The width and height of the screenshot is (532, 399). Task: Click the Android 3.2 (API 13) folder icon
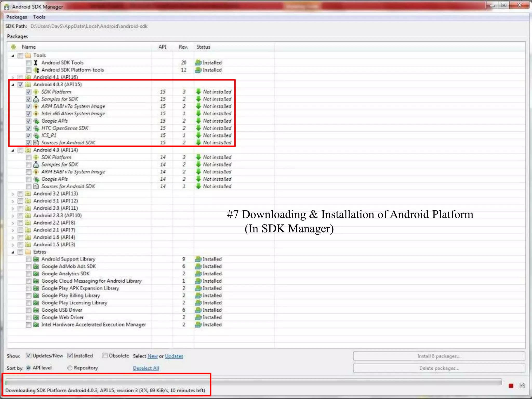pyautogui.click(x=28, y=194)
